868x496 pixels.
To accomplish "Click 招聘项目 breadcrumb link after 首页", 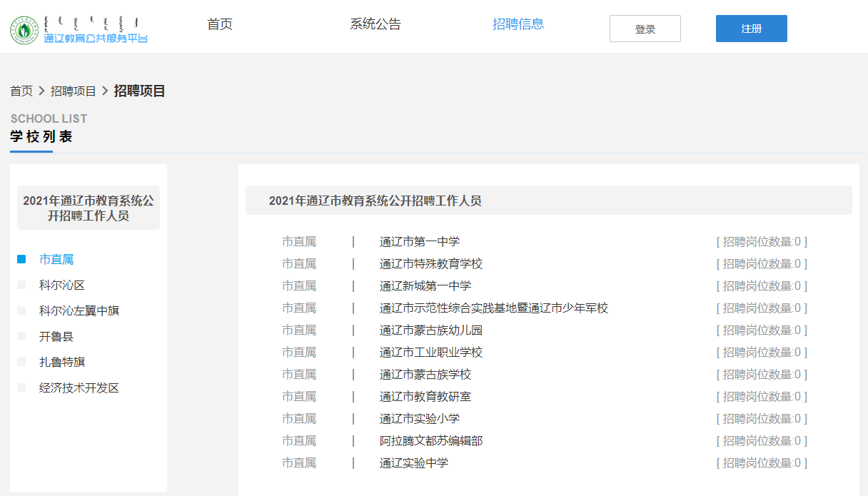I will pos(74,91).
